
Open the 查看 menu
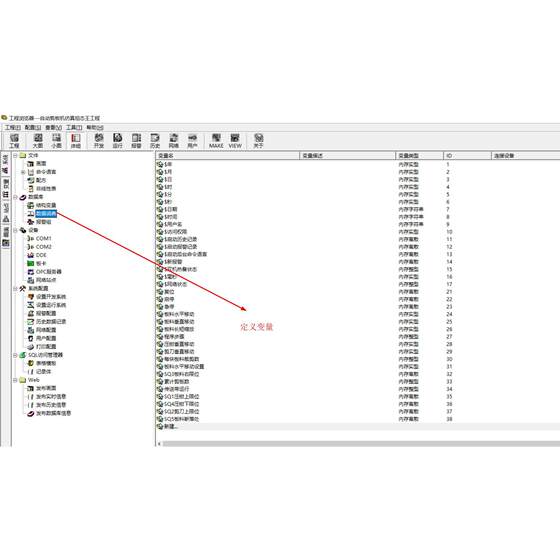54,128
